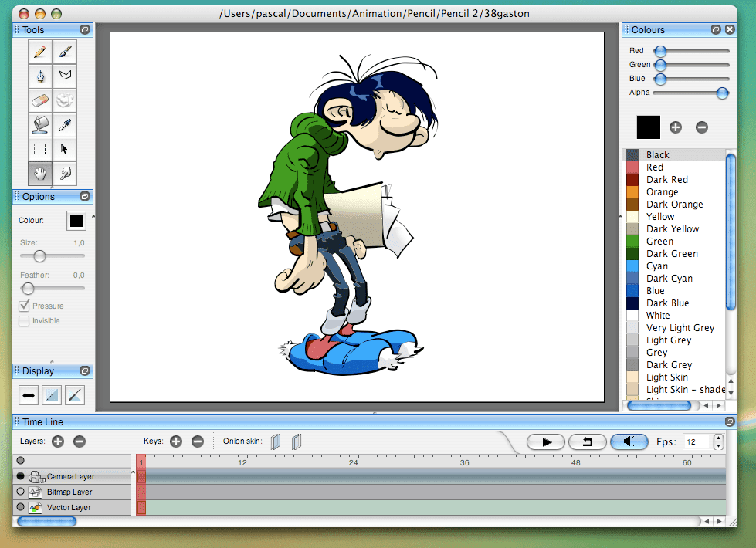
Task: Toggle visibility of the Bitmap Layer
Action: [x=20, y=492]
